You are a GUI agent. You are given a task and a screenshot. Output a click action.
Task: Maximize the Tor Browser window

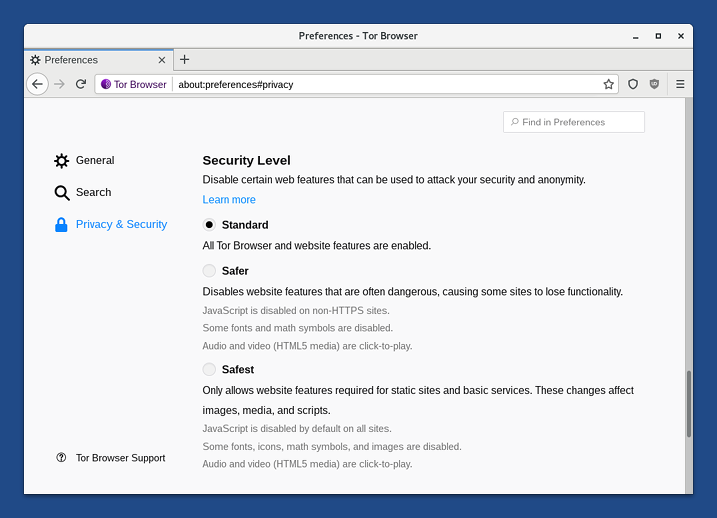(658, 36)
